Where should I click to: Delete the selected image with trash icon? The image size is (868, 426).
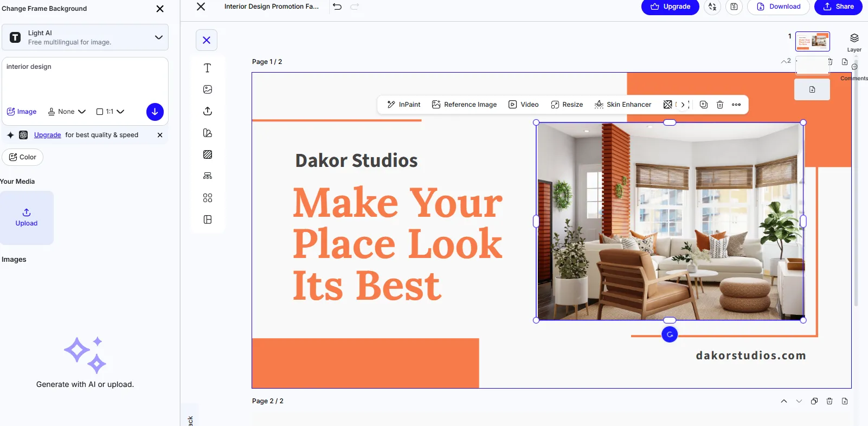tap(720, 105)
